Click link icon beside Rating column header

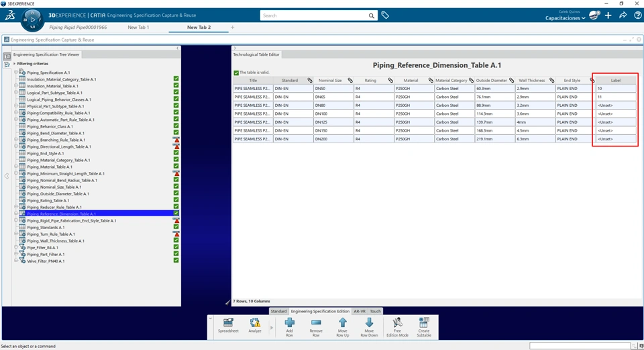pyautogui.click(x=390, y=80)
